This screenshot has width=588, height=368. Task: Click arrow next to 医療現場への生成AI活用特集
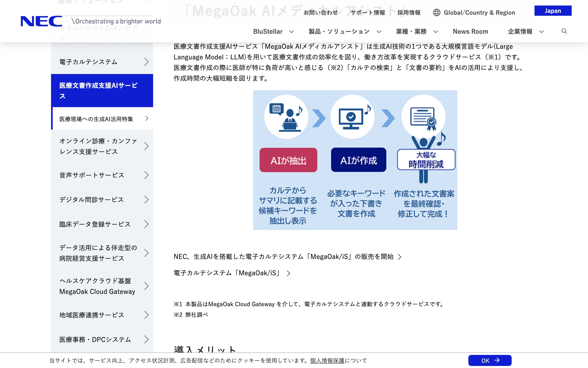click(x=147, y=119)
